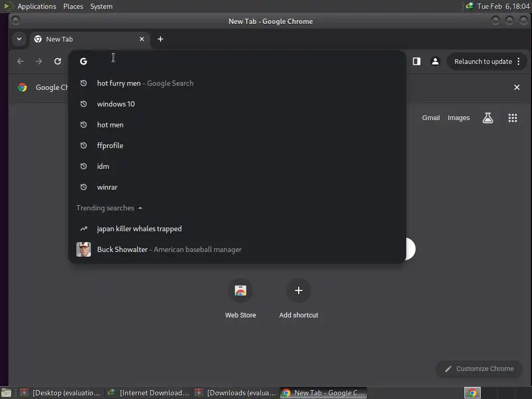
Task: Switch to Internet Download taskbar window
Action: pos(149,393)
